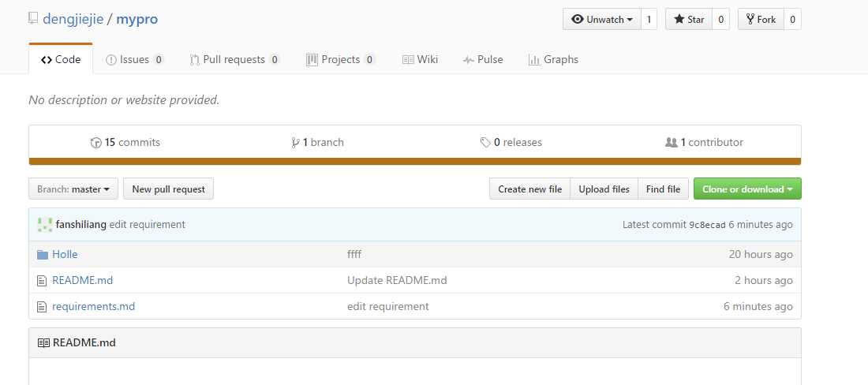Open the Graphs tab
Screen dimensions: 868x385
tap(553, 59)
